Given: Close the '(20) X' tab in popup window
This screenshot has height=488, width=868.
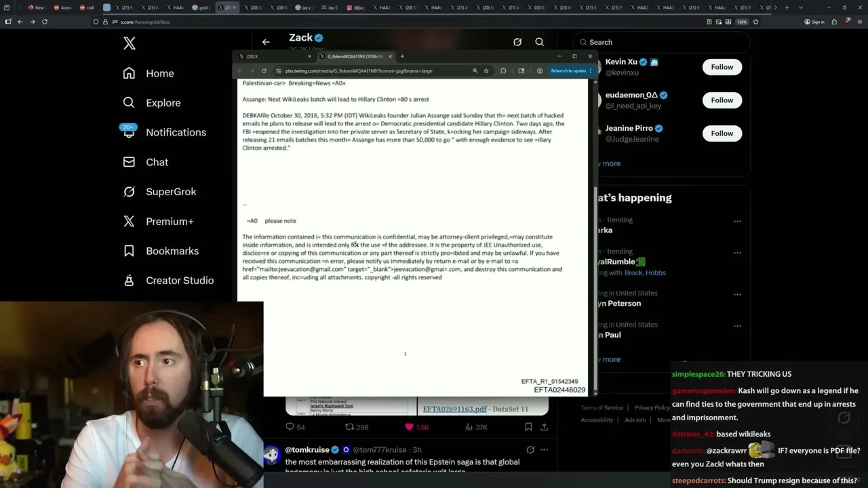Looking at the screenshot, I should (309, 56).
